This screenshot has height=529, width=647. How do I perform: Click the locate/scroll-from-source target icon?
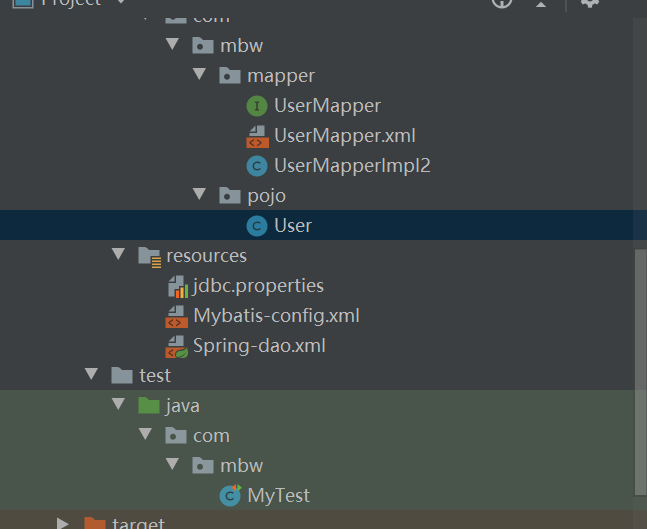click(502, 2)
